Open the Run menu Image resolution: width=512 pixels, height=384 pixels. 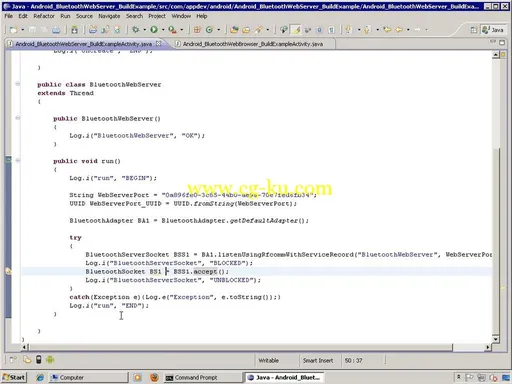65,16
